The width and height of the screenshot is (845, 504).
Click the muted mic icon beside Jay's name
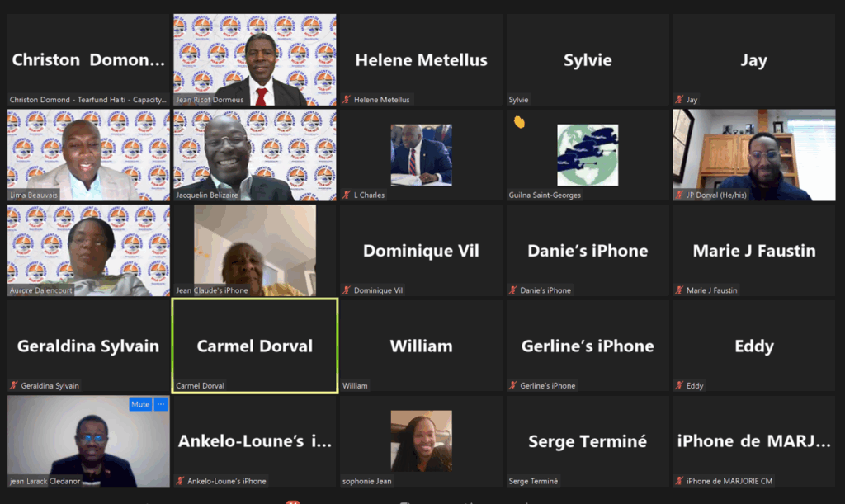679,100
